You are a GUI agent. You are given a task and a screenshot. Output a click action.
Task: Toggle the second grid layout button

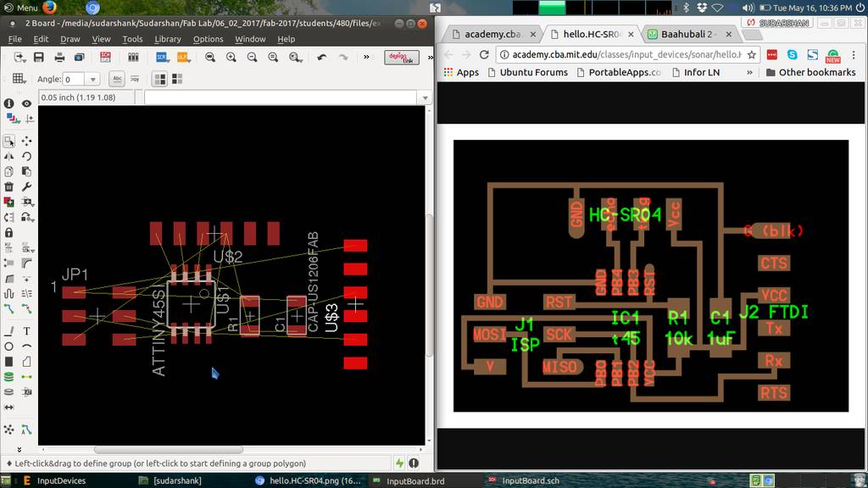[177, 79]
